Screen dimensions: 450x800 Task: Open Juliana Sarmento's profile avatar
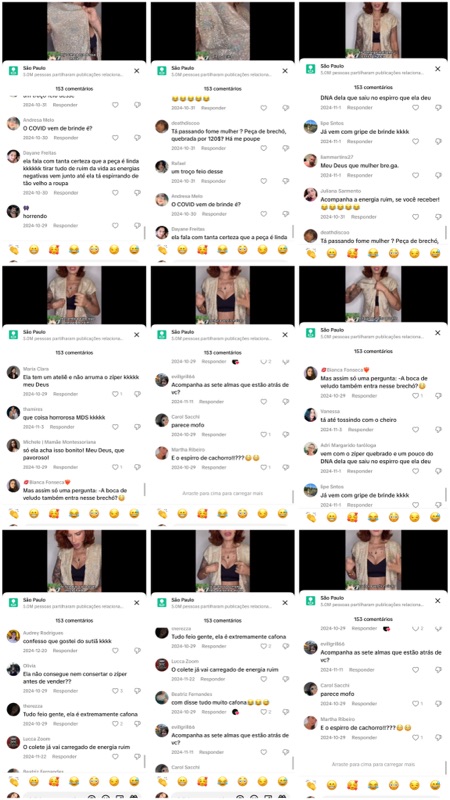point(311,194)
